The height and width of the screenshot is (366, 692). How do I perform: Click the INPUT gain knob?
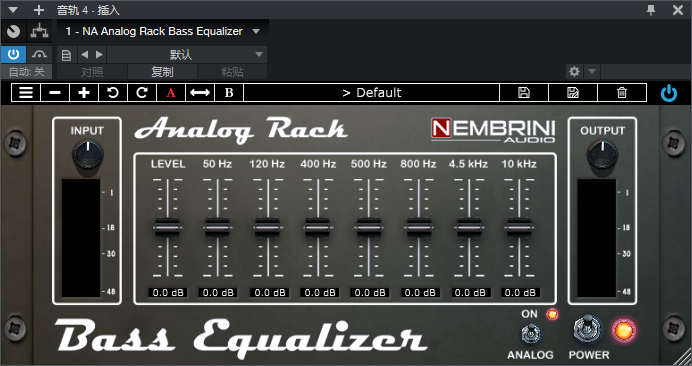click(88, 154)
